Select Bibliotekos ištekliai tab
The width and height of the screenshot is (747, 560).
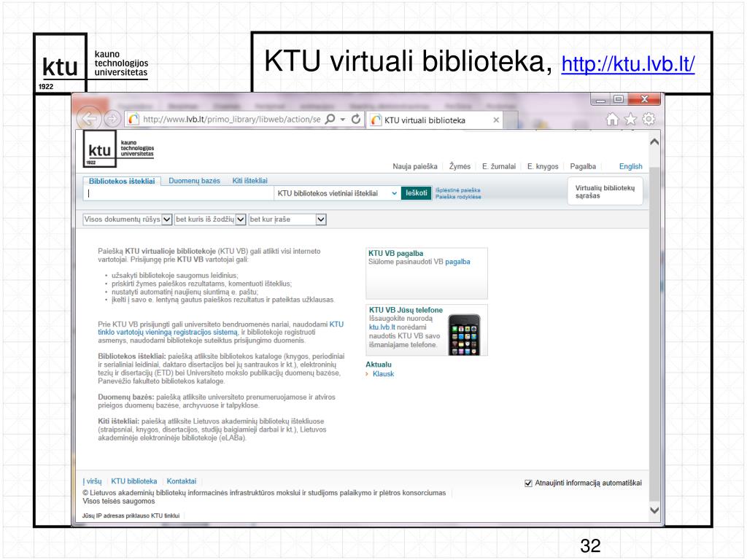pos(122,181)
